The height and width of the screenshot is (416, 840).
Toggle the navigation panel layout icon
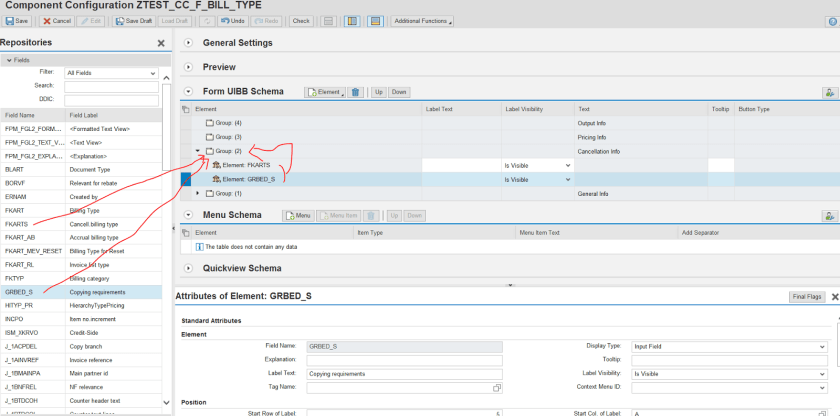tap(352, 21)
